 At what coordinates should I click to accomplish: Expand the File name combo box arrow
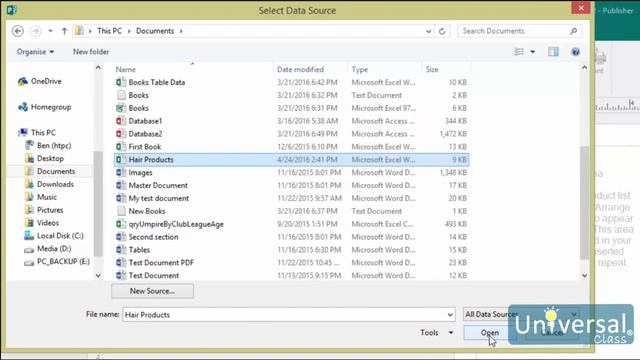pos(450,315)
